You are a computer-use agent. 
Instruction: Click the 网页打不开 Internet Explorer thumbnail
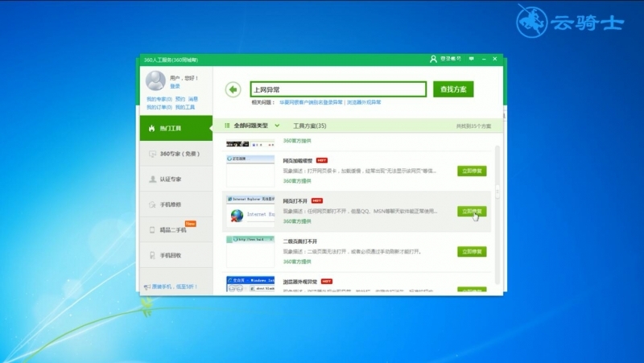(x=250, y=211)
